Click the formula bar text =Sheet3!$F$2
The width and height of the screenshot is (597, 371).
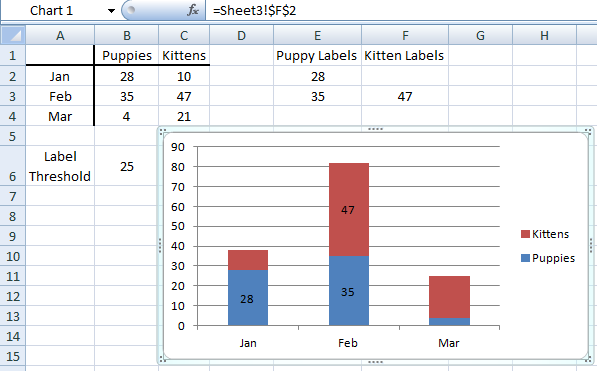coord(254,10)
